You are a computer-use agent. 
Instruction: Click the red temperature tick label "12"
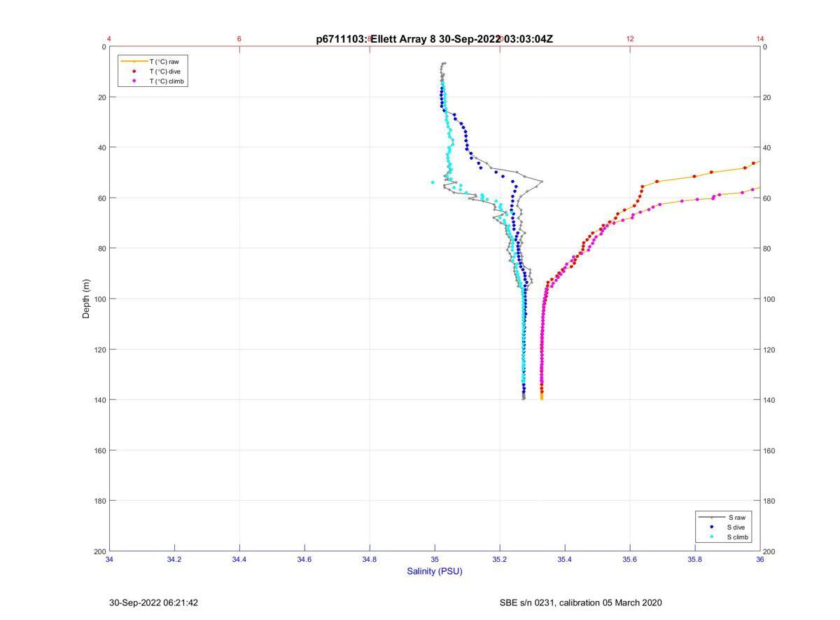630,39
